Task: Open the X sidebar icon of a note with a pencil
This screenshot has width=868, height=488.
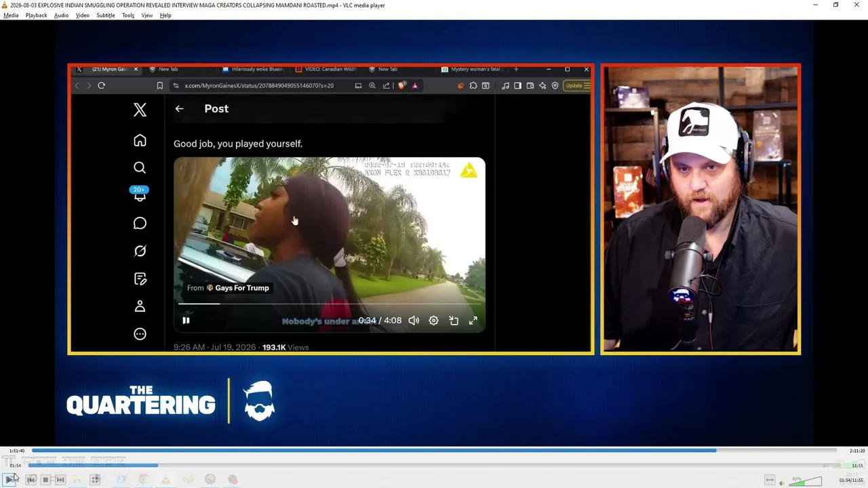Action: pos(140,279)
